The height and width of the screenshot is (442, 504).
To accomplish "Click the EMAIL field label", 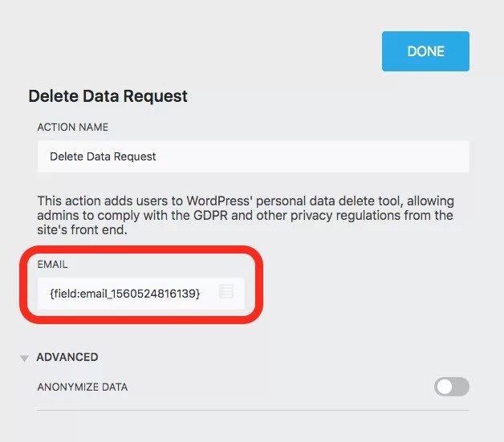I will coord(52,262).
